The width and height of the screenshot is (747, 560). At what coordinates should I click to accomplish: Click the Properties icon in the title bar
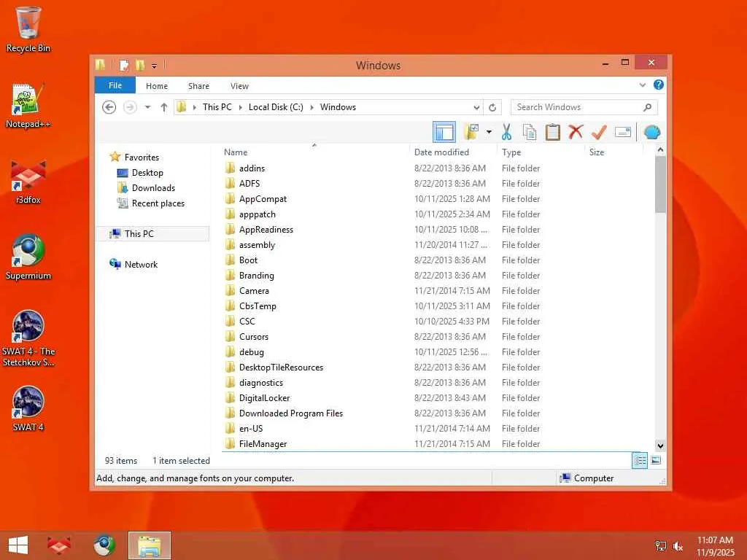tap(124, 65)
